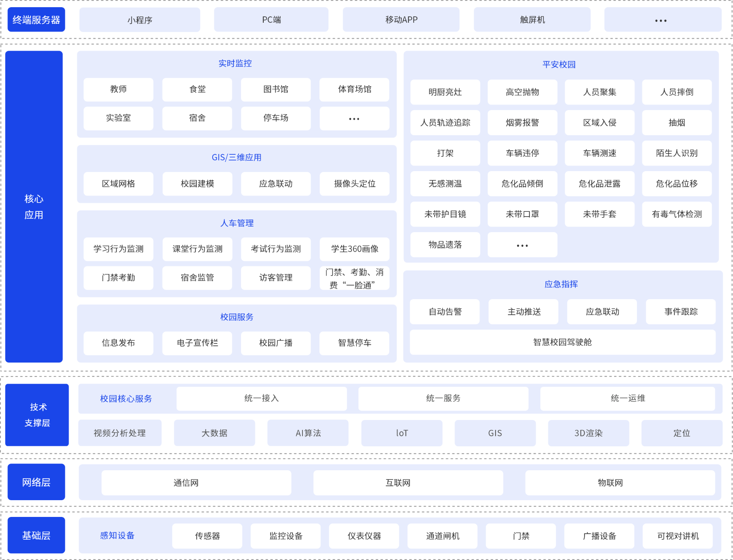Select the 触屏机 box in top row
This screenshot has height=560, width=733.
(532, 20)
